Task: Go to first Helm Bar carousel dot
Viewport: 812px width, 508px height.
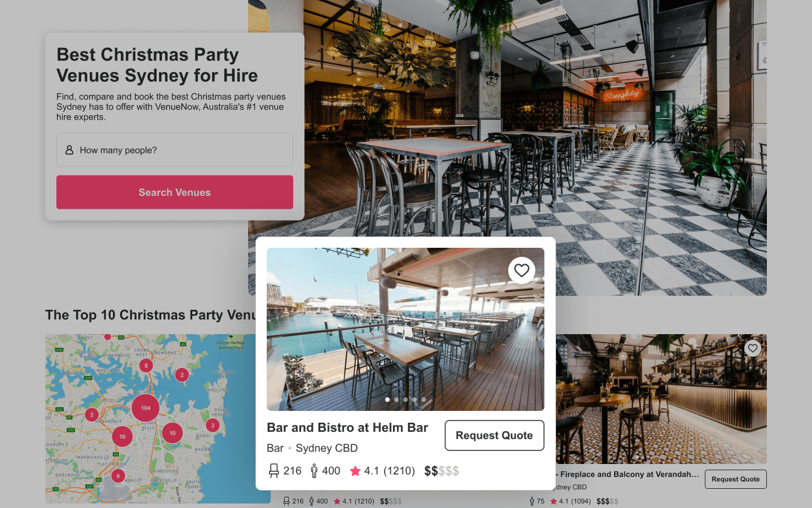Action: click(x=387, y=400)
